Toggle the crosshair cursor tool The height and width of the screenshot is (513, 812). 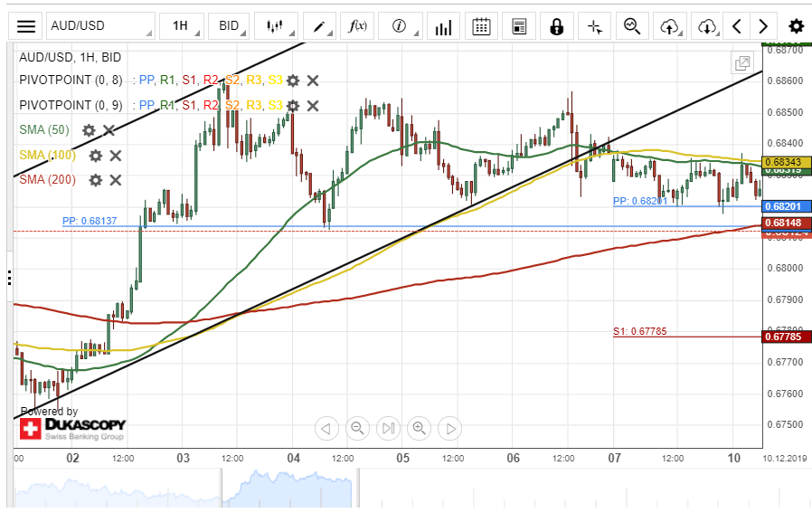point(594,26)
